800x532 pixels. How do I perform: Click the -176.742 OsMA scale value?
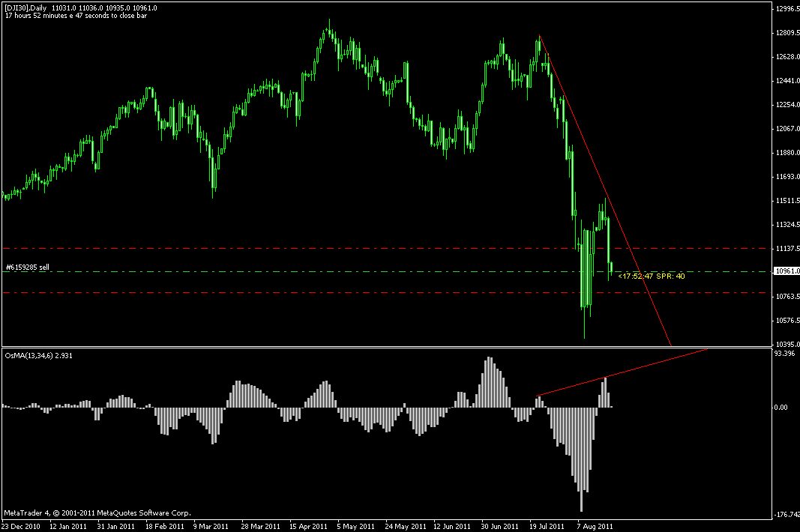787,515
